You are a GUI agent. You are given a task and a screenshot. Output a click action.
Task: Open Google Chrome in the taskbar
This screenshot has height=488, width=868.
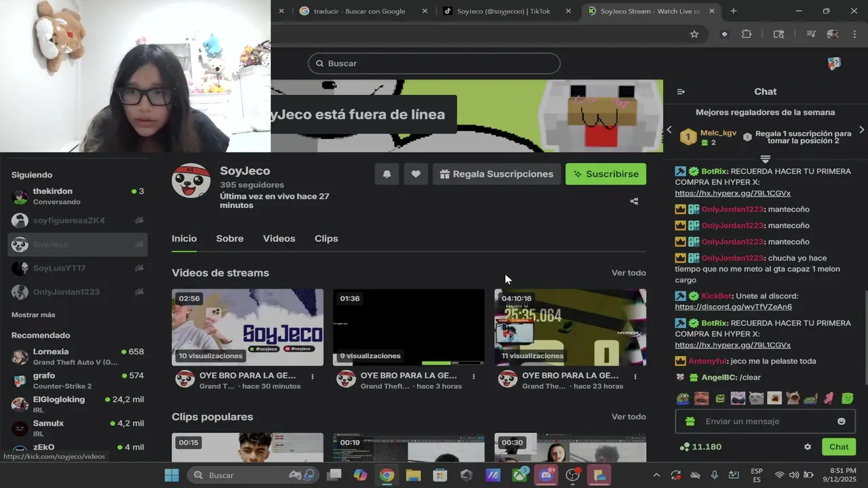pos(387,475)
